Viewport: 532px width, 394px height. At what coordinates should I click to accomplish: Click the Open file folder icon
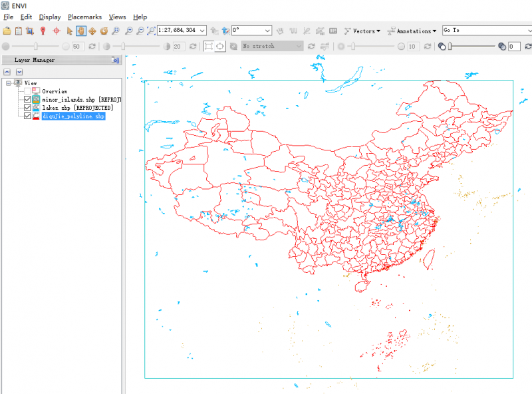click(x=7, y=31)
